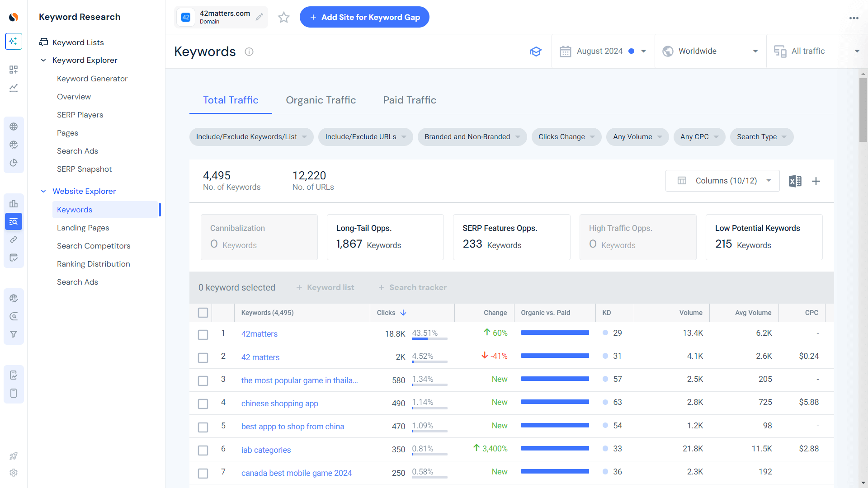Image resolution: width=868 pixels, height=488 pixels.
Task: Select the highlighted keyword search icon in sidebar
Action: pyautogui.click(x=14, y=221)
